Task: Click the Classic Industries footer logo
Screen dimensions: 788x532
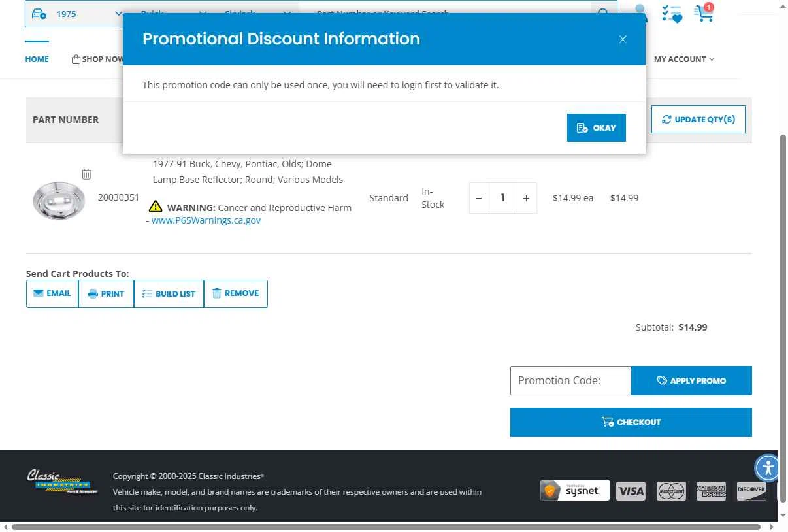Action: click(62, 482)
